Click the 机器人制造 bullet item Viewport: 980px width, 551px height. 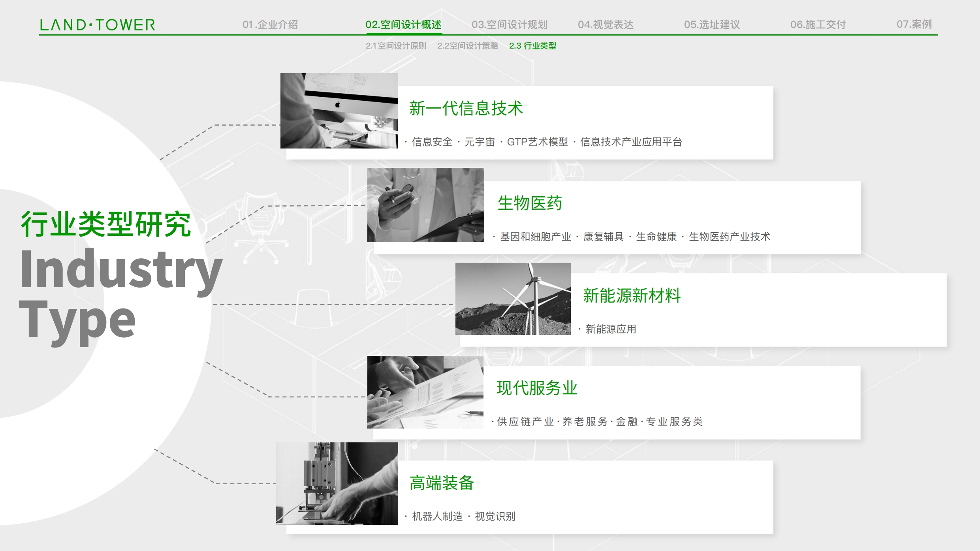437,516
